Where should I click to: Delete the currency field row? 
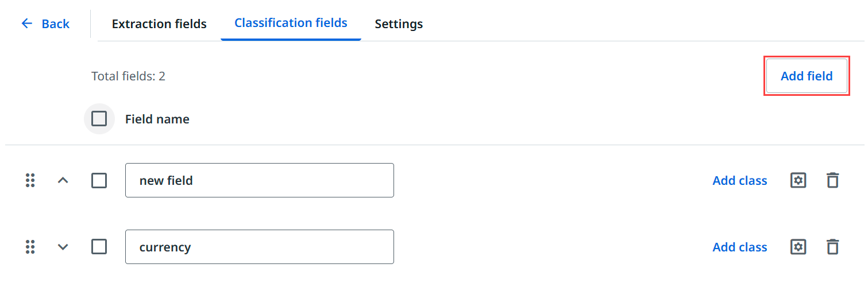(832, 247)
